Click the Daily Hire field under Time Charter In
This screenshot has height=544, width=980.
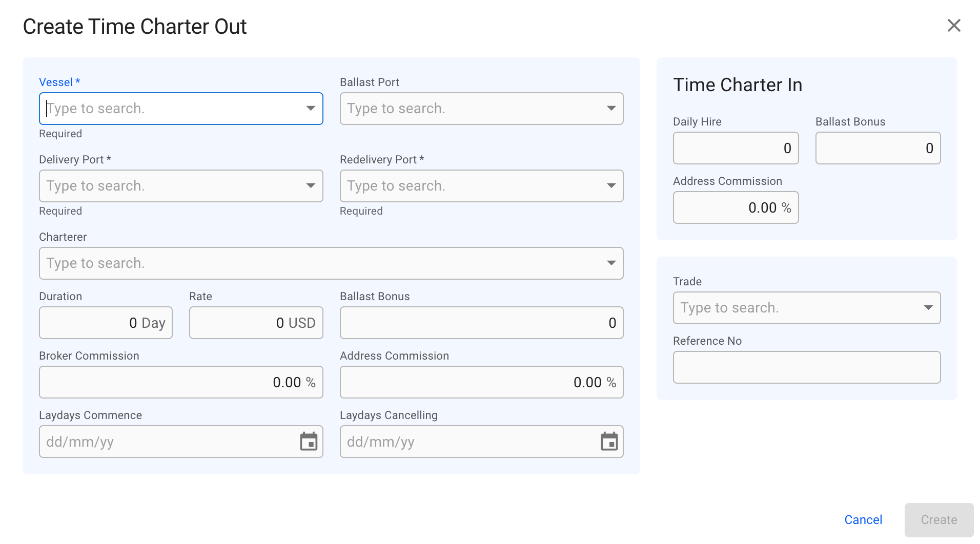pos(736,148)
